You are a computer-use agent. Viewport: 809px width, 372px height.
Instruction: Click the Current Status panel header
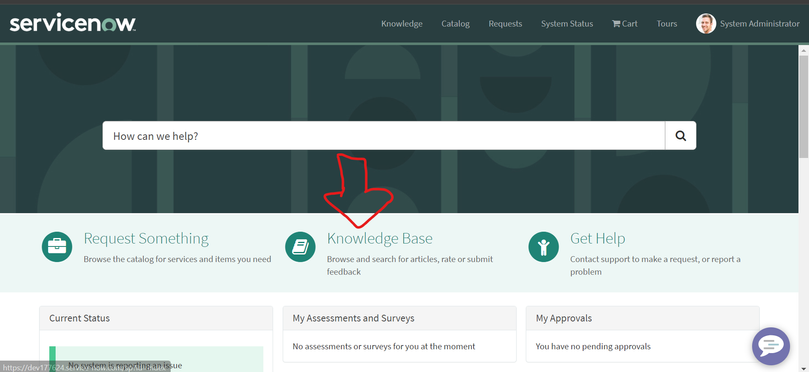click(156, 318)
